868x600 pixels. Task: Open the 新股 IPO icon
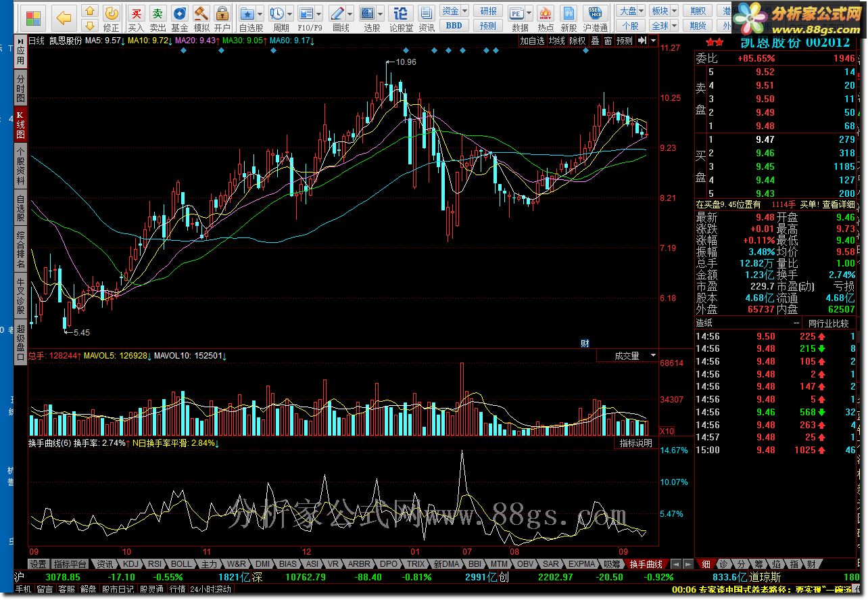pos(569,18)
